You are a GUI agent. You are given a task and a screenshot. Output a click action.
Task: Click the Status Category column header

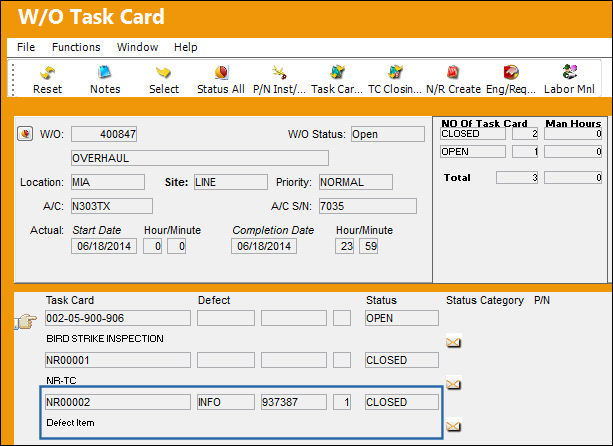485,300
